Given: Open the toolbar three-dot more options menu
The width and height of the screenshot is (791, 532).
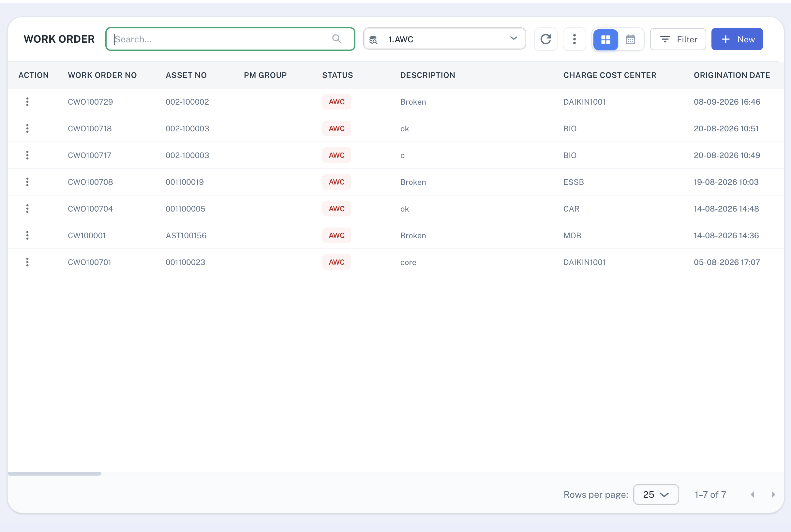Looking at the screenshot, I should (574, 39).
